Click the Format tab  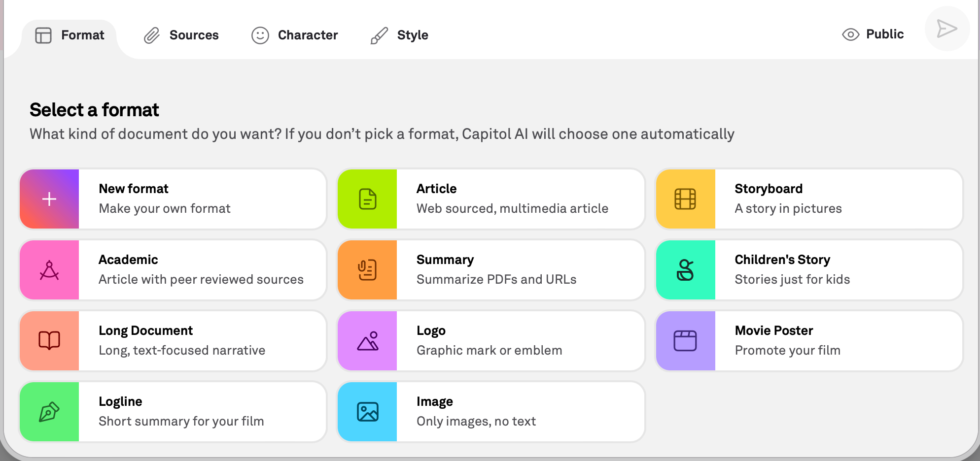click(70, 35)
